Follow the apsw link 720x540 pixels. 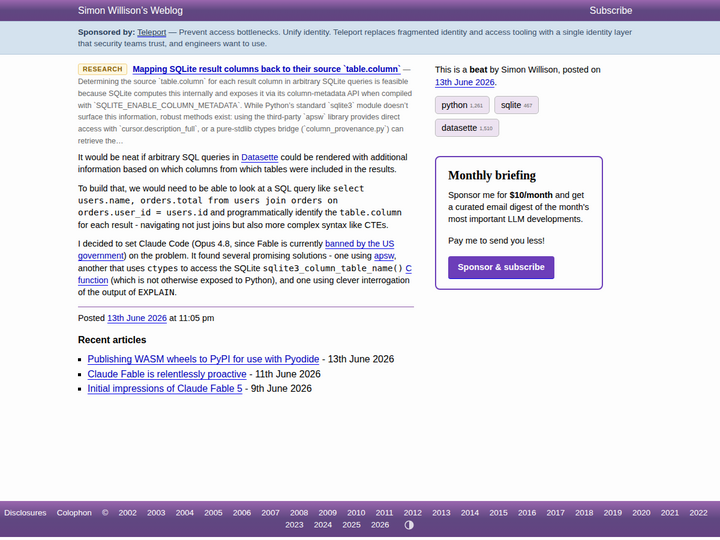point(384,256)
